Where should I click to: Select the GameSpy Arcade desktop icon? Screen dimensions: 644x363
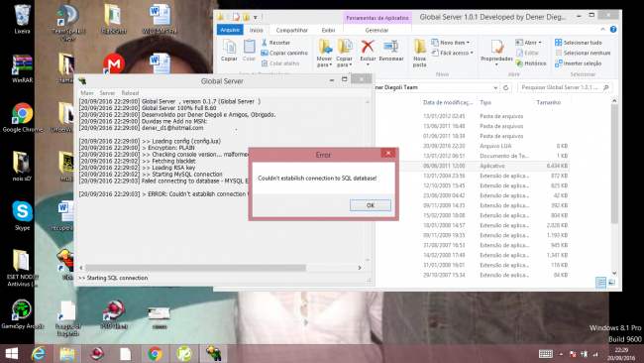[22, 314]
